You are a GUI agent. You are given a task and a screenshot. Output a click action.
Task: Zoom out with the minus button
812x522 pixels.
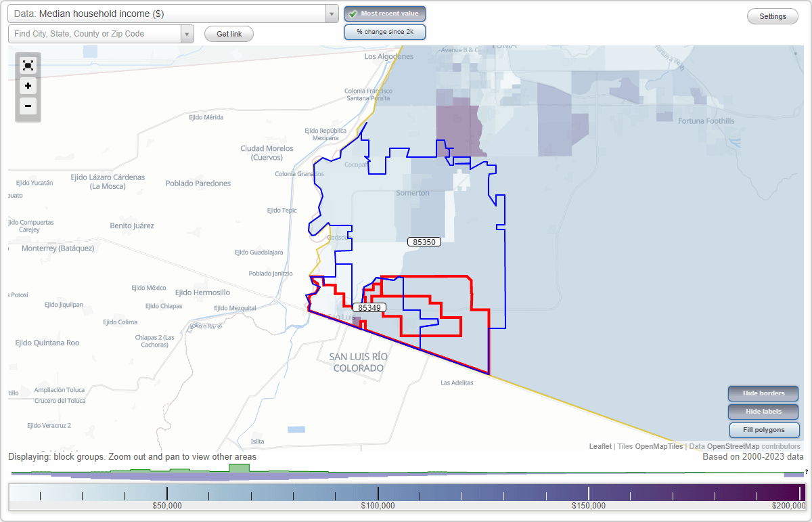[x=28, y=106]
